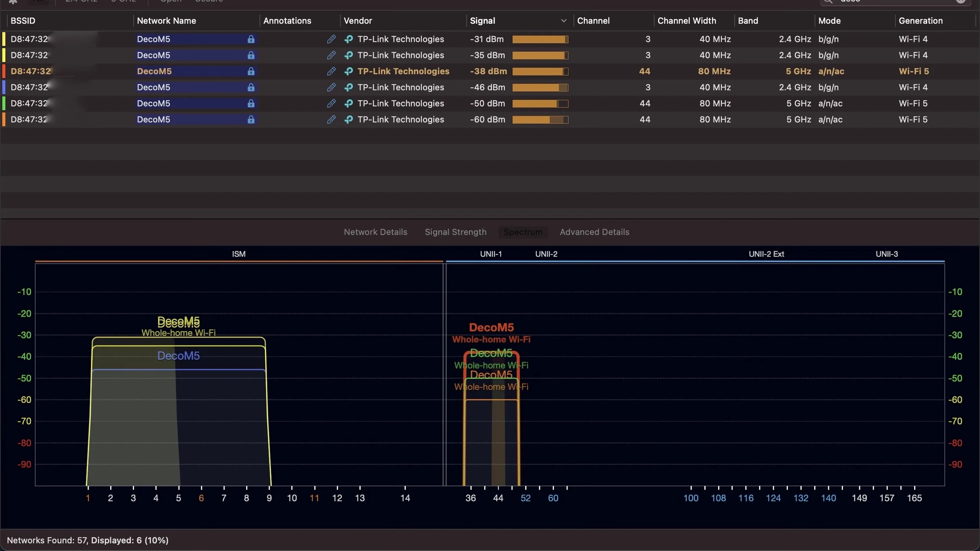Click lock icon on the -31 dBm row
Screen dimensions: 980x551
(251, 39)
